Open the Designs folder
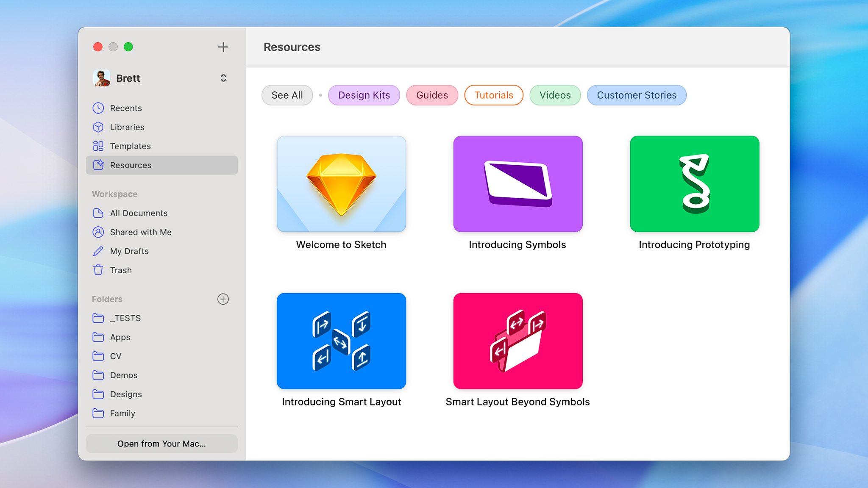The height and width of the screenshot is (488, 868). [x=125, y=394]
